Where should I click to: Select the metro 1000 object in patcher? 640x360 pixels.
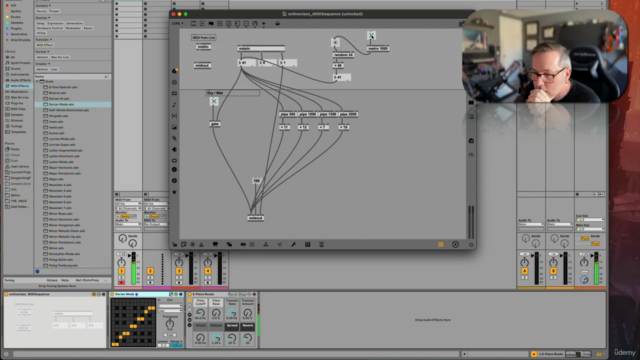tap(378, 49)
